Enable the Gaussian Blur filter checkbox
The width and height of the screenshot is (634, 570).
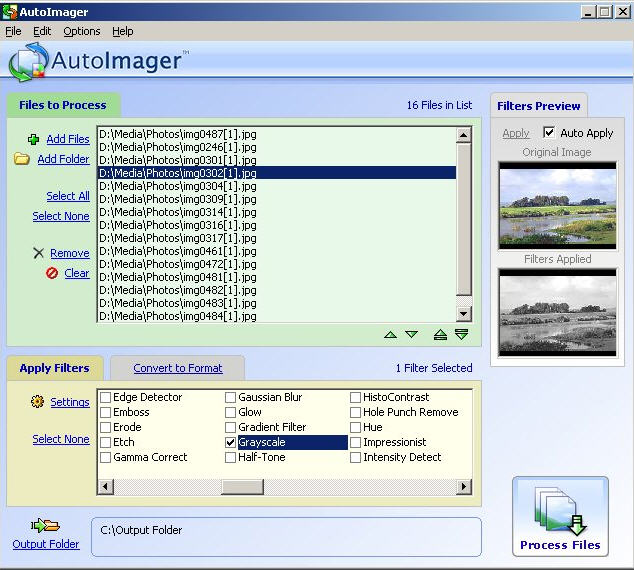(231, 397)
